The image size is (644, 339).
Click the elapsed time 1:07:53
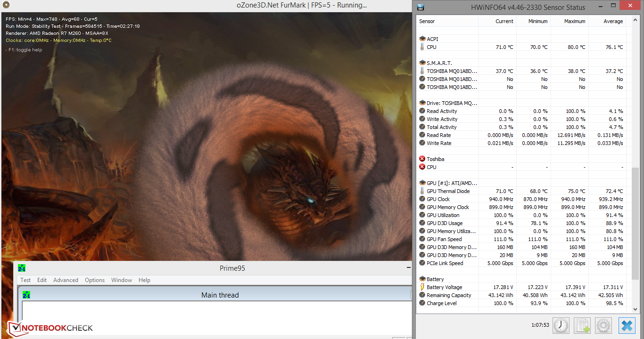coord(540,325)
